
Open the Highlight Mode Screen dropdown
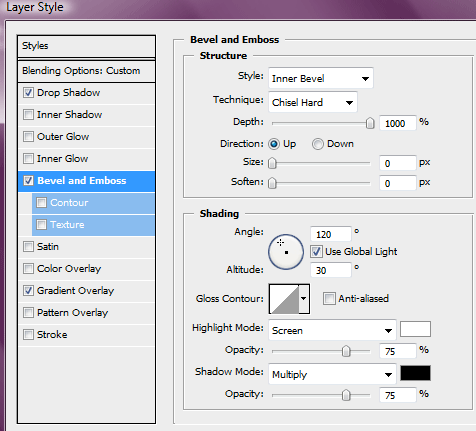[332, 330]
